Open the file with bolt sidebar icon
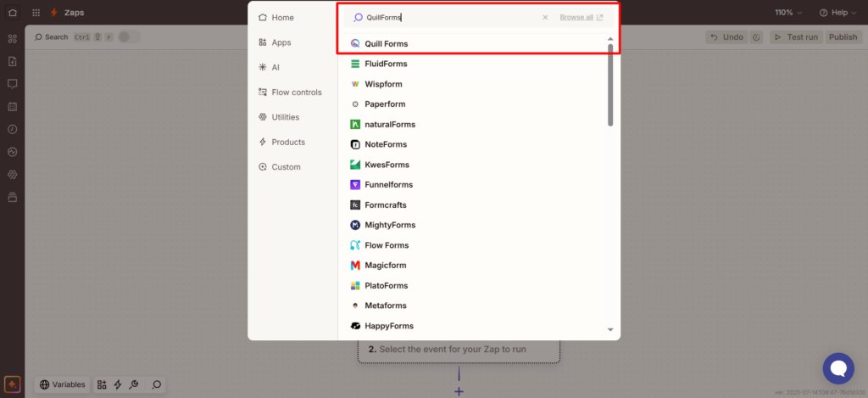This screenshot has height=398, width=868. click(x=12, y=61)
